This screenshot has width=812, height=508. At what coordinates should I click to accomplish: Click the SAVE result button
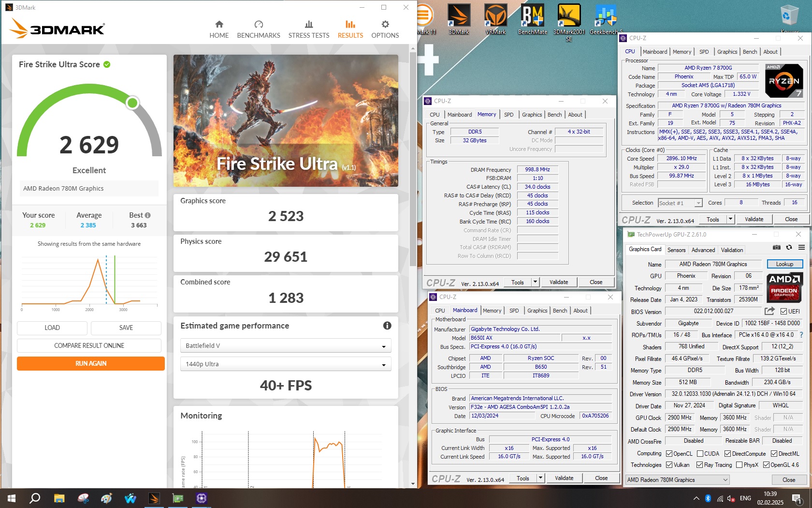click(x=126, y=328)
